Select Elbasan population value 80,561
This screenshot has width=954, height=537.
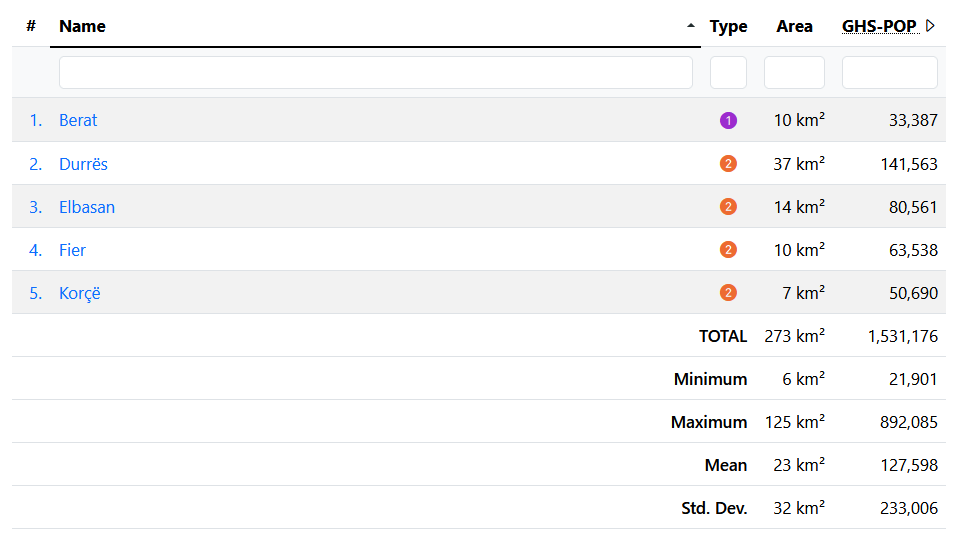913,207
